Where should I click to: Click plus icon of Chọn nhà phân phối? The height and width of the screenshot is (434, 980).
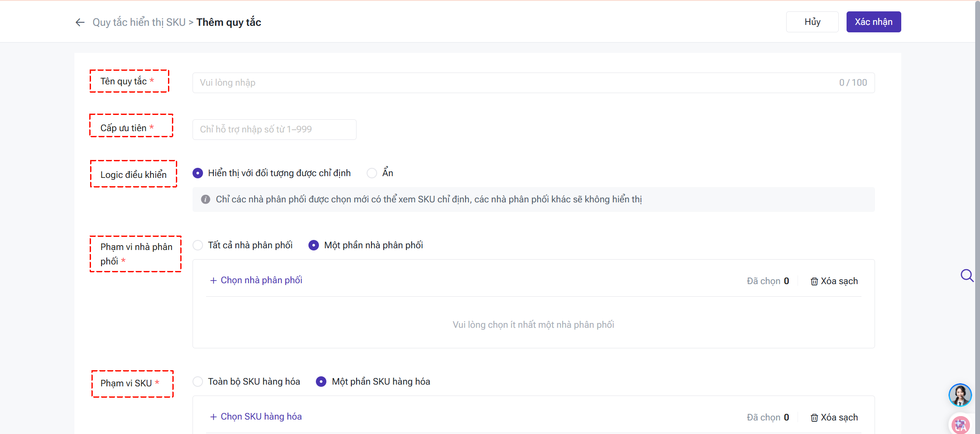[213, 281]
